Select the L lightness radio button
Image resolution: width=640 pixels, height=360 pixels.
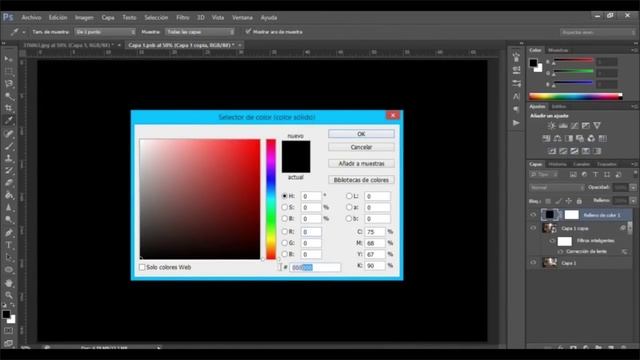[x=349, y=196]
